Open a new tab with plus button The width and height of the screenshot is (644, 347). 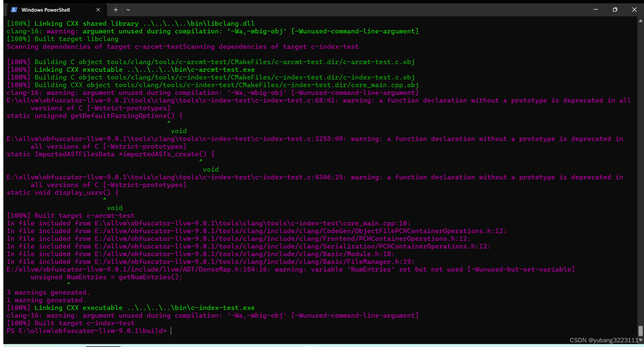(116, 10)
